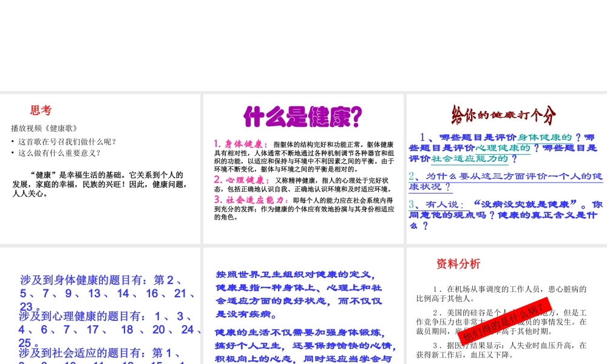Click the bullet 这么做有什么重要意义?

(59, 153)
